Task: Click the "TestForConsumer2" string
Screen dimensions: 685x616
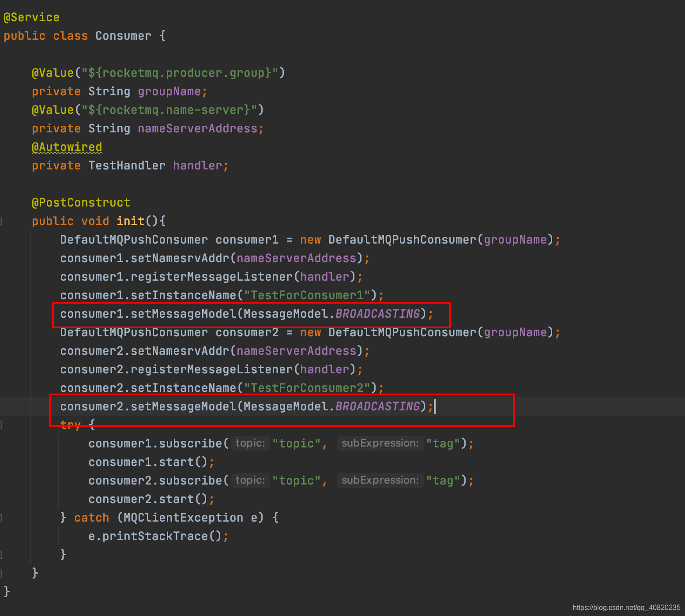Action: coord(307,388)
